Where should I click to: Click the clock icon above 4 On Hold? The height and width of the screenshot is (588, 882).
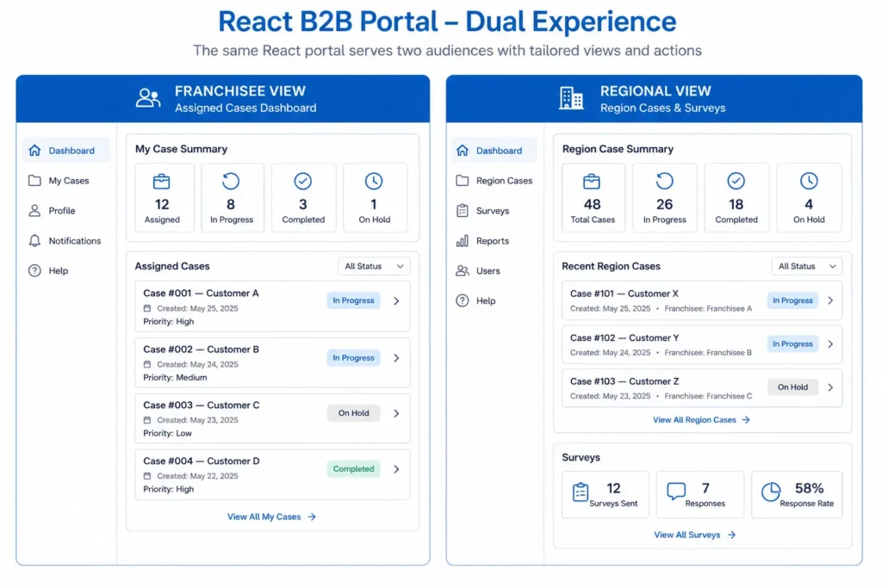[x=809, y=181]
